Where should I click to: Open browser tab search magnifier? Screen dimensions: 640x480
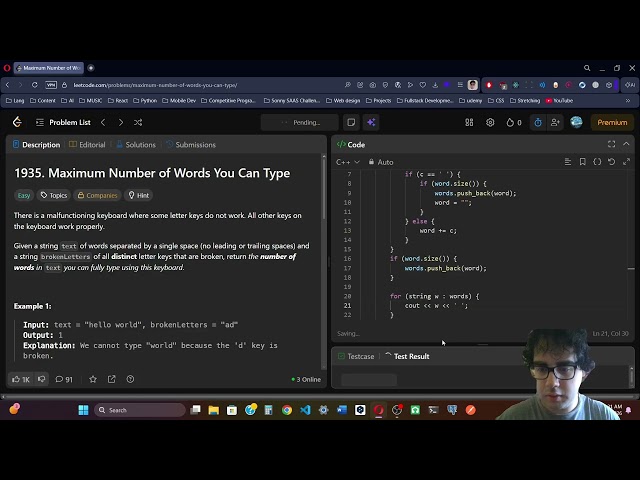pos(587,68)
